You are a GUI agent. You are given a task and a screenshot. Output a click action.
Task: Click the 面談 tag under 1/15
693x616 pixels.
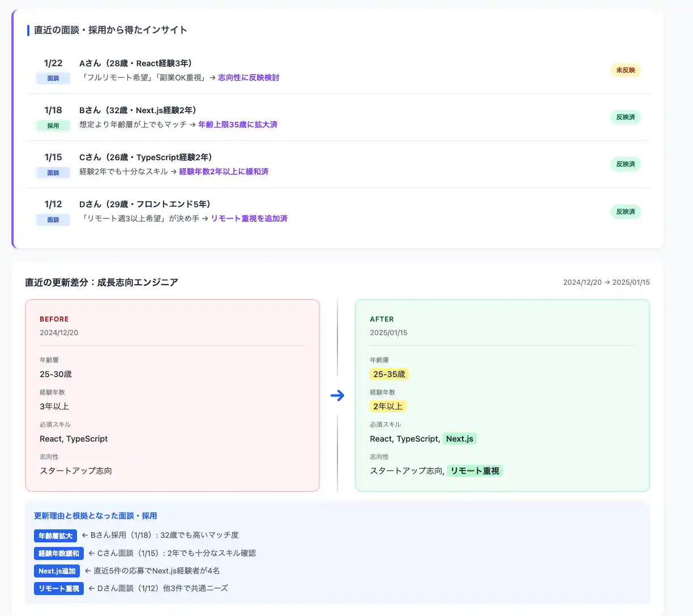(53, 173)
